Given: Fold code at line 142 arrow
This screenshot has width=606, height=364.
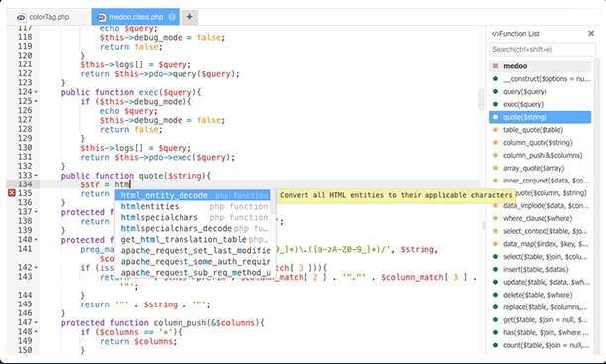Looking at the screenshot, I should point(36,268).
